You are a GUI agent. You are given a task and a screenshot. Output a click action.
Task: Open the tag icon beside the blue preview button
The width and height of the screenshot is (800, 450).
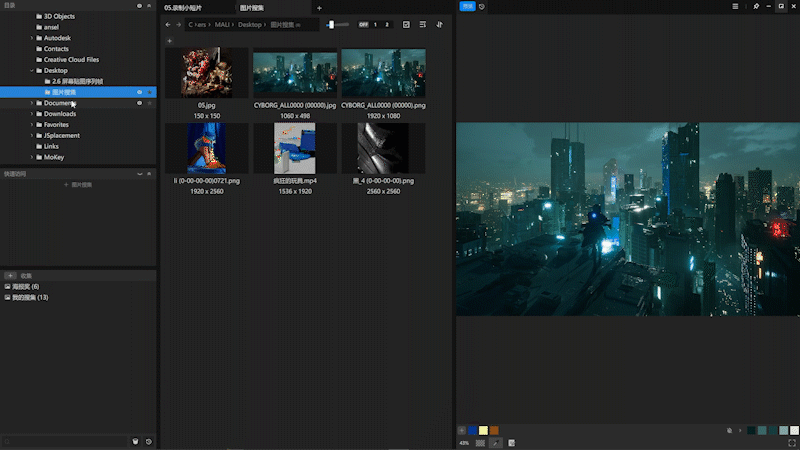(482, 7)
